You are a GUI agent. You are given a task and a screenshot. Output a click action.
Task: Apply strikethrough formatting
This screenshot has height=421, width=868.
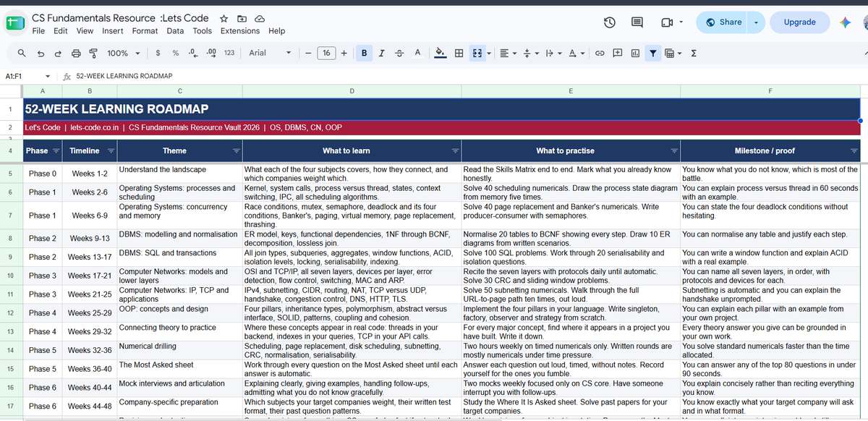click(399, 53)
